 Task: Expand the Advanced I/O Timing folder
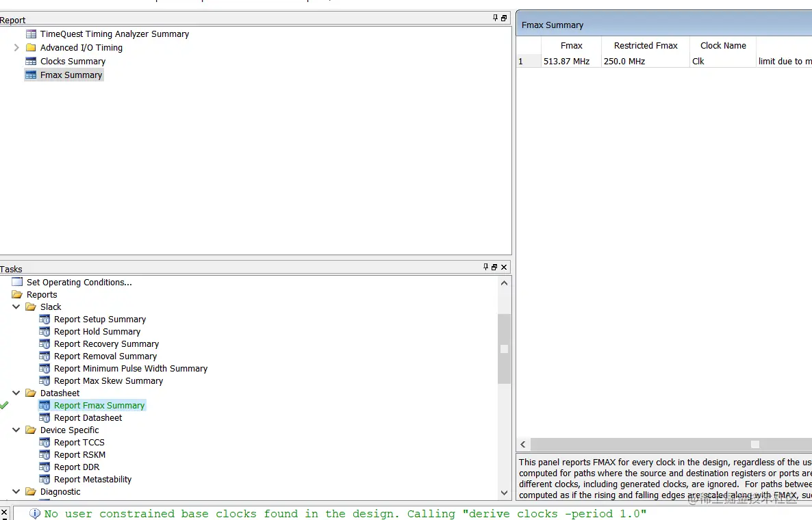pos(16,48)
